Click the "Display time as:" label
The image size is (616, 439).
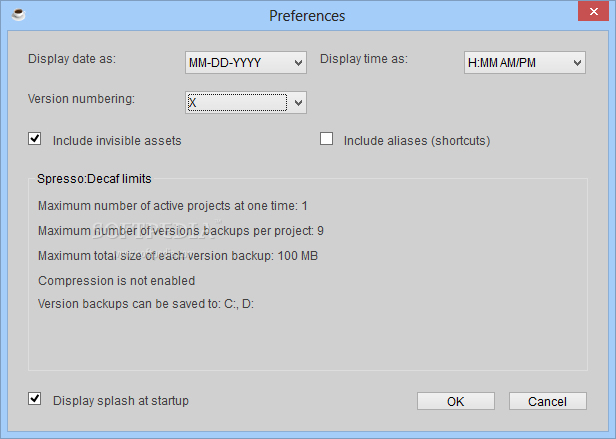click(x=364, y=59)
